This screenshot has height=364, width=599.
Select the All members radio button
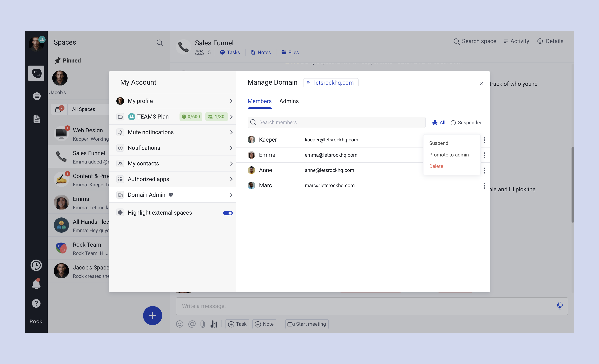[x=435, y=123]
